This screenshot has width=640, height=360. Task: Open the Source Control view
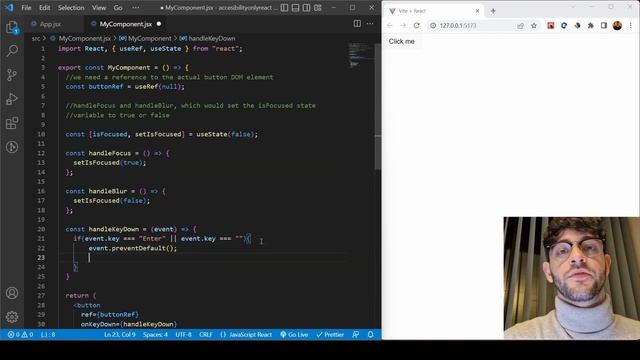12,75
